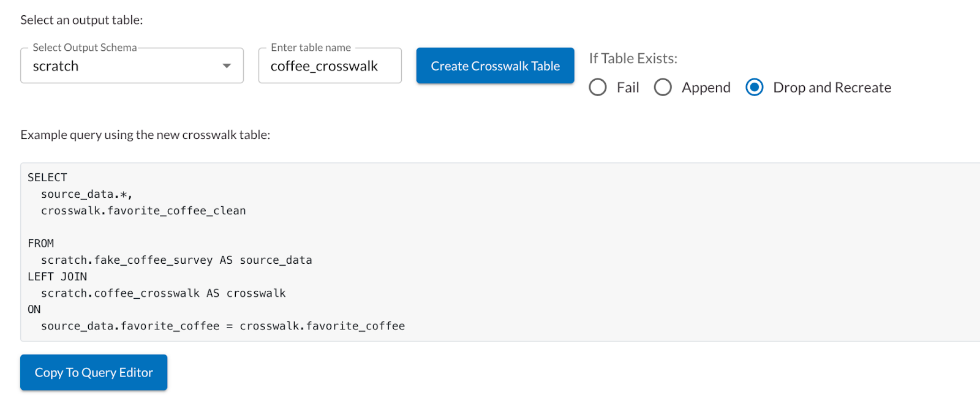
Task: Click the Copy To Query Editor button
Action: pos(94,372)
